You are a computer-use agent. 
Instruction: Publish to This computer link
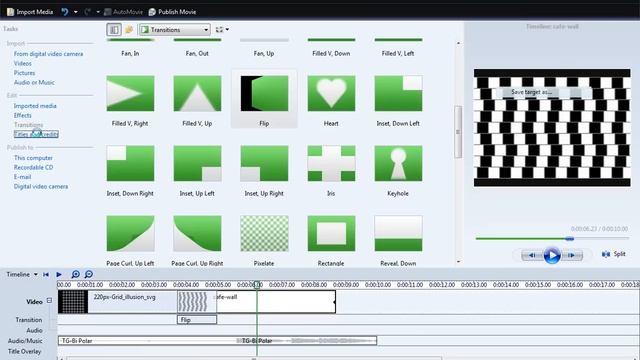point(33,158)
